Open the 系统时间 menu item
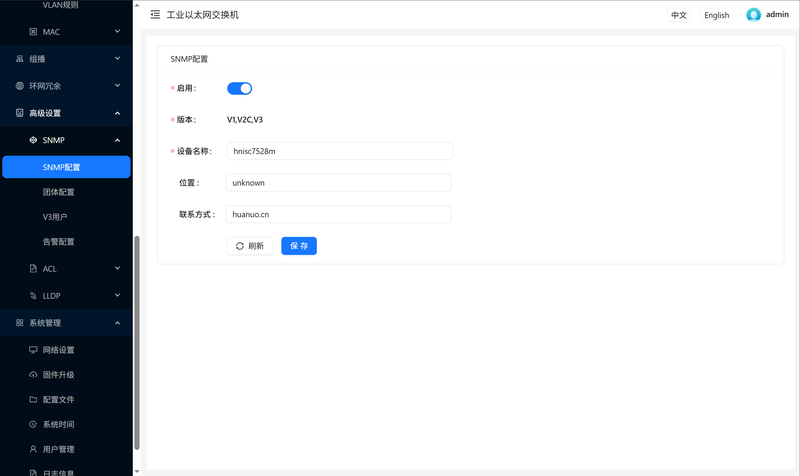Viewport: 800px width, 476px height. coord(66,424)
